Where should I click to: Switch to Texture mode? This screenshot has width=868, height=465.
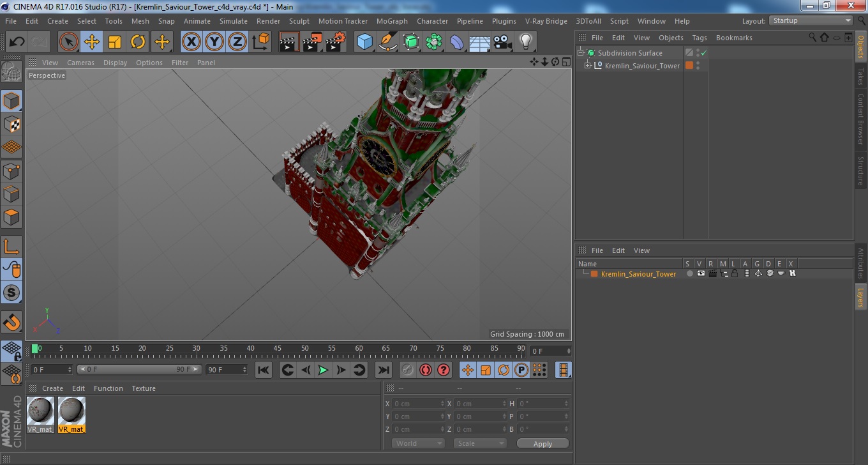(x=11, y=124)
